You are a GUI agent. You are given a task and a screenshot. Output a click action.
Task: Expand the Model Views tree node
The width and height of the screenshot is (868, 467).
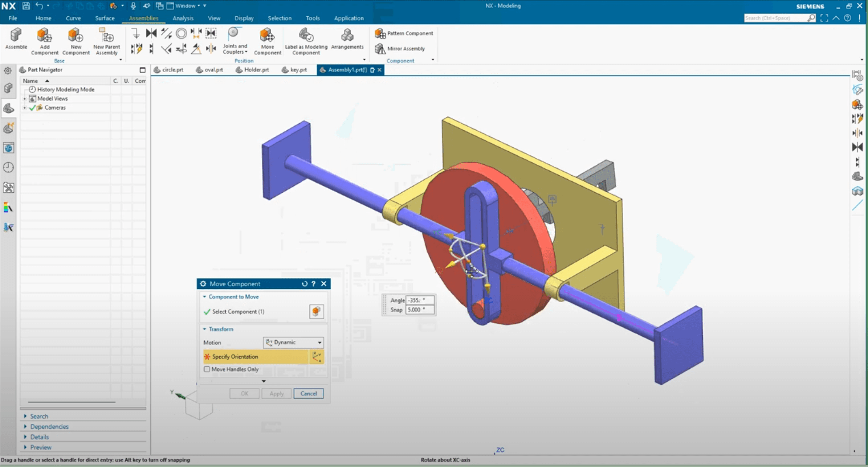[x=25, y=99]
